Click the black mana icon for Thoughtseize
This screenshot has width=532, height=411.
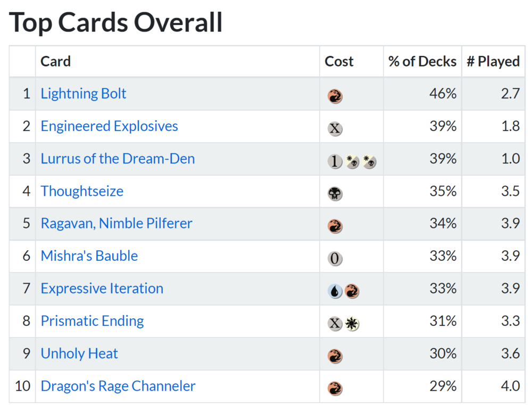pyautogui.click(x=335, y=194)
